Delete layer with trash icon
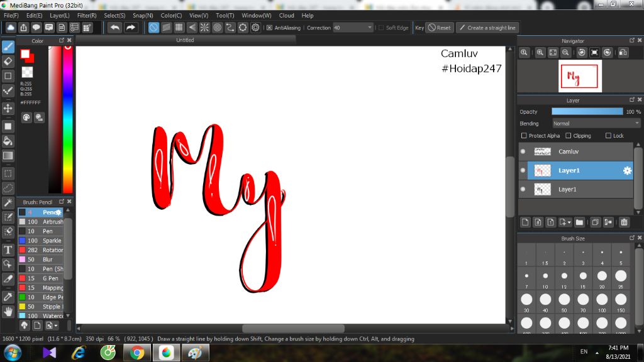The image size is (644, 362). tap(625, 222)
